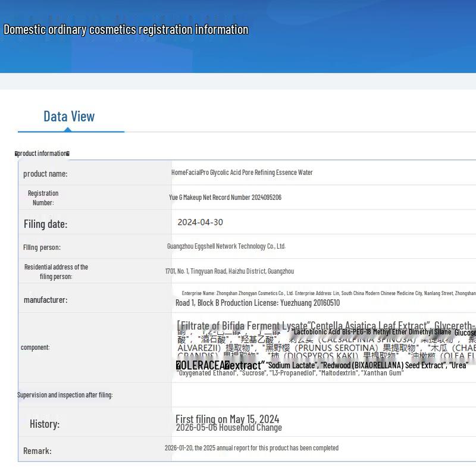The height and width of the screenshot is (476, 476).
Task: Select the 'product information' section label
Action: point(42,154)
